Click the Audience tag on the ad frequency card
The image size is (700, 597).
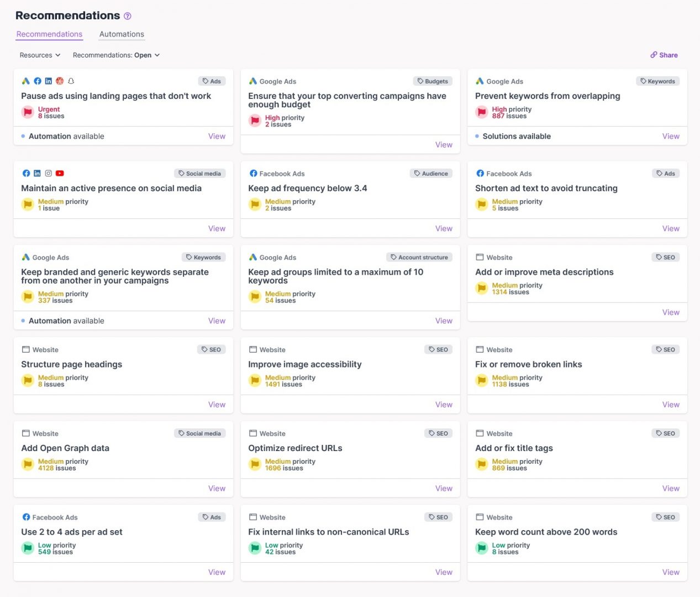coord(431,173)
